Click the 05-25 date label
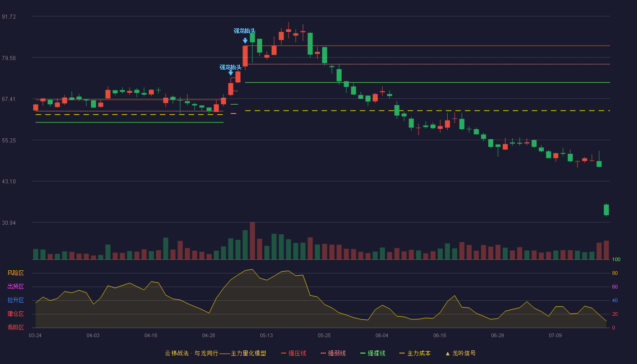The image size is (637, 364). (324, 335)
